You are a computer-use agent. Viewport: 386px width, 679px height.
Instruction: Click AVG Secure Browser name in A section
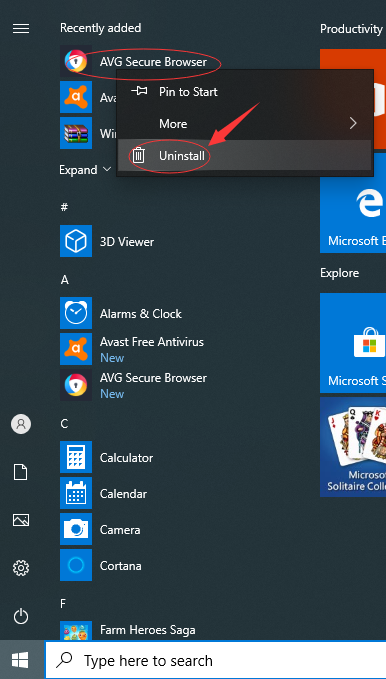(153, 378)
